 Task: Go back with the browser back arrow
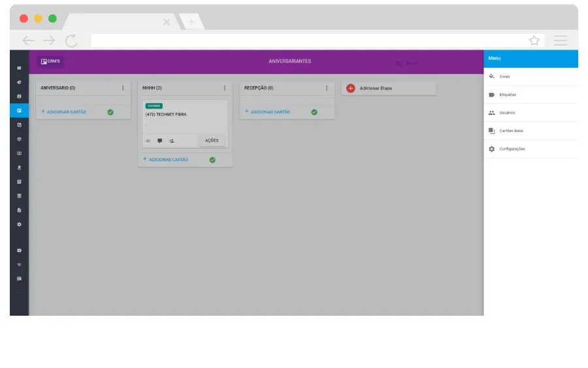[x=28, y=40]
